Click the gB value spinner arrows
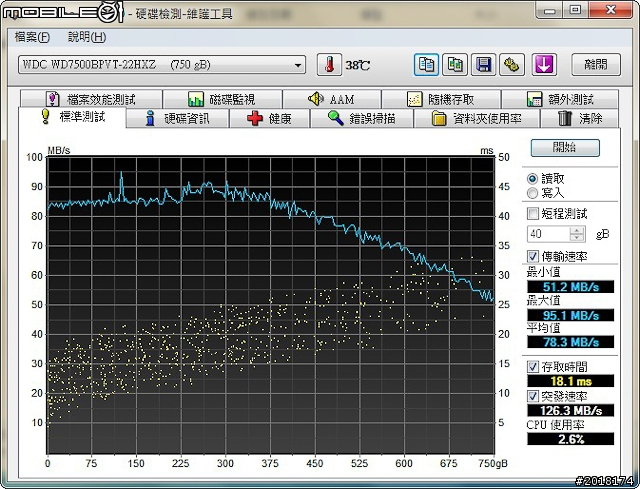640x489 pixels. 577,233
